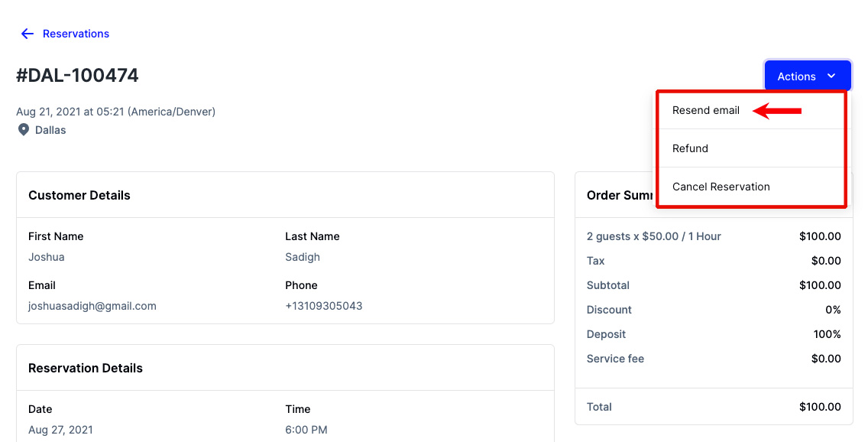Choose Refund in the Actions menu
This screenshot has height=442, width=868.
click(x=690, y=148)
